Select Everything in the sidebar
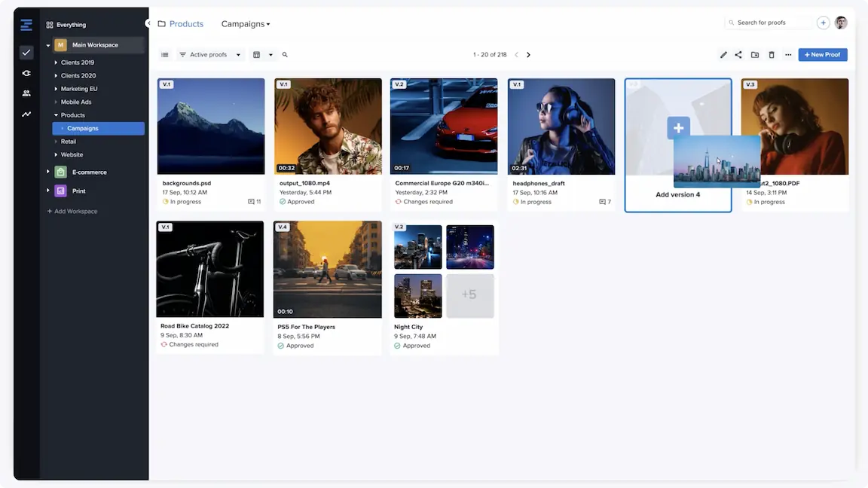This screenshot has height=488, width=868. tap(71, 25)
